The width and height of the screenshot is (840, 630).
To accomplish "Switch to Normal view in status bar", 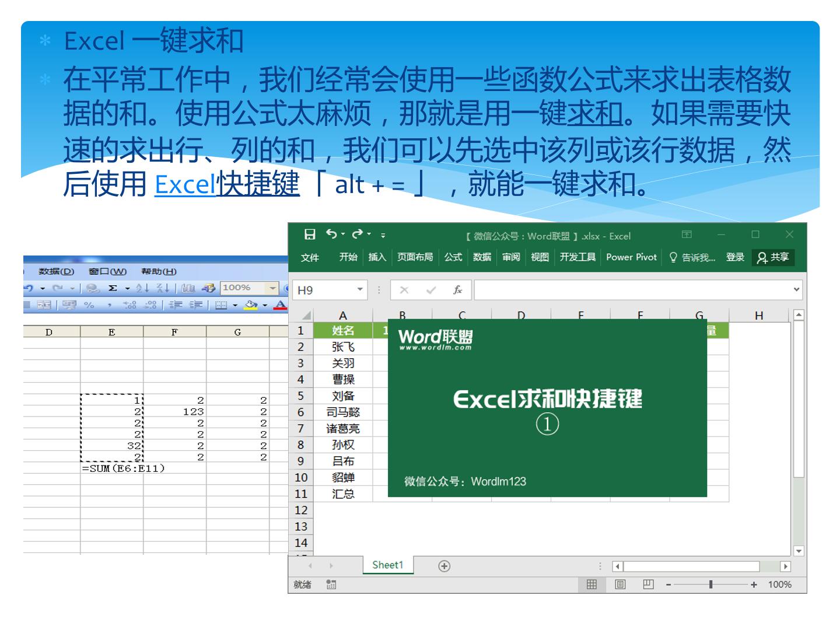I will pyautogui.click(x=591, y=584).
